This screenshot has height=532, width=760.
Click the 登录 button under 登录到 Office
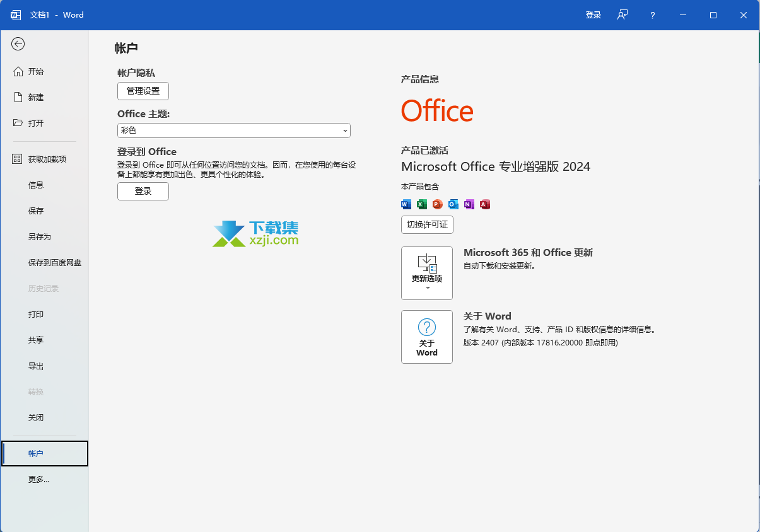click(x=143, y=191)
